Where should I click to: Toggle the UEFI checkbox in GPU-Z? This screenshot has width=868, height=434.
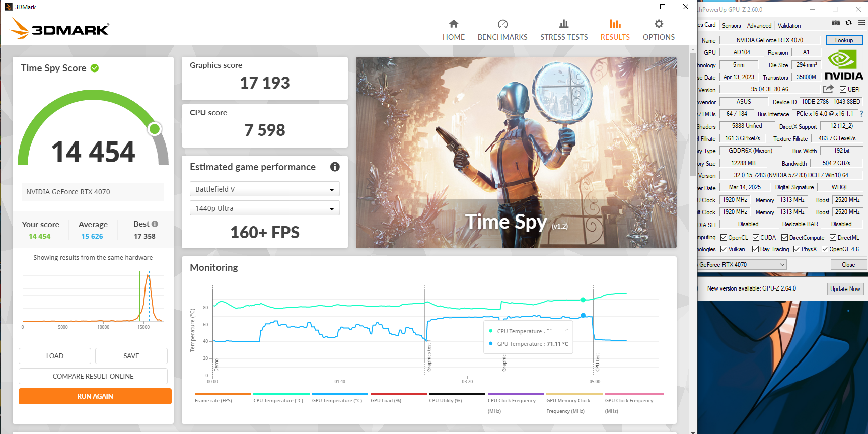843,90
